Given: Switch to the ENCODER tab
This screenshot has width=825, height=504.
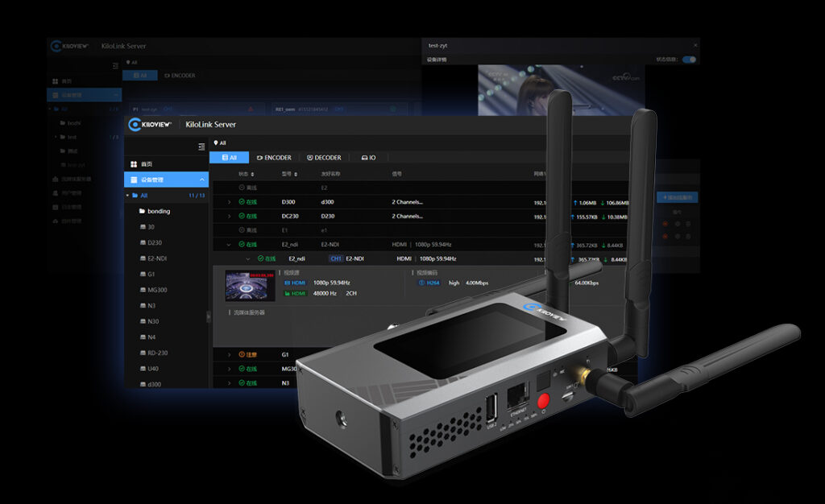Looking at the screenshot, I should point(274,158).
